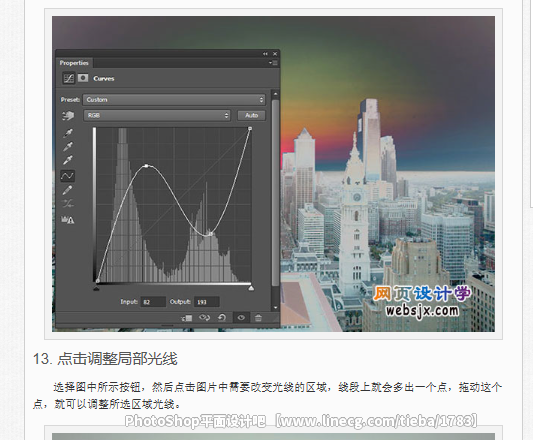The width and height of the screenshot is (533, 440).
Task: Click the Output value field
Action: (207, 302)
